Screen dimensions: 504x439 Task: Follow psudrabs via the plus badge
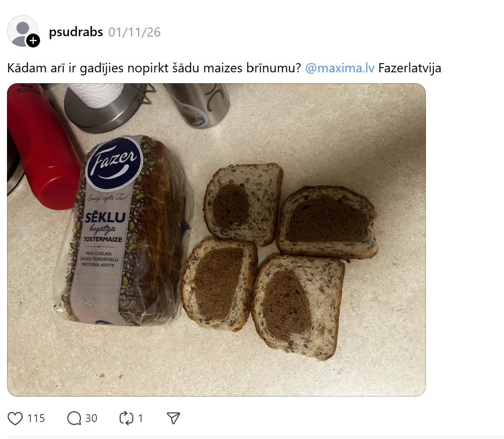click(33, 41)
